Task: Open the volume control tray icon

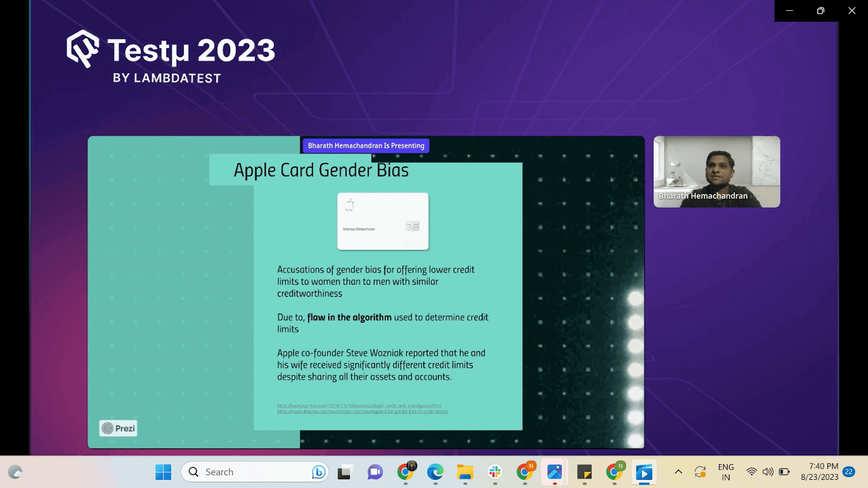Action: (768, 472)
